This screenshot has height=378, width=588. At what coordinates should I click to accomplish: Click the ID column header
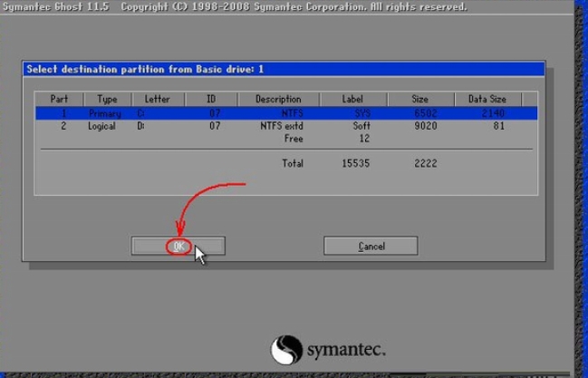coord(211,99)
